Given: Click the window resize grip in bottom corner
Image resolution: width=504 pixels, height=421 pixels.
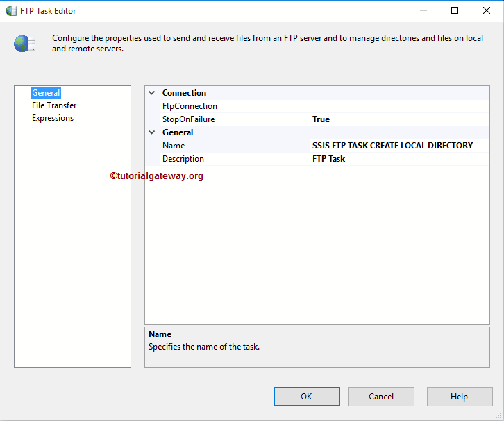Looking at the screenshot, I should tap(498, 415).
